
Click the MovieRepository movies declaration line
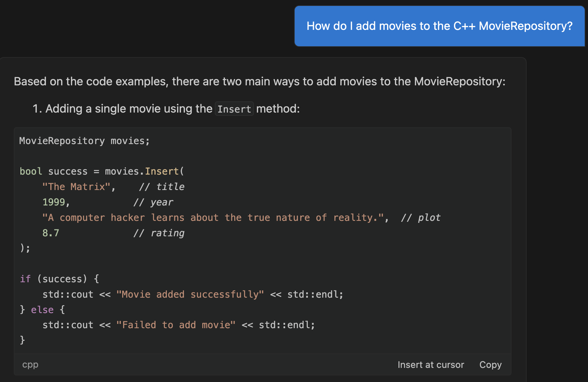pyautogui.click(x=84, y=140)
